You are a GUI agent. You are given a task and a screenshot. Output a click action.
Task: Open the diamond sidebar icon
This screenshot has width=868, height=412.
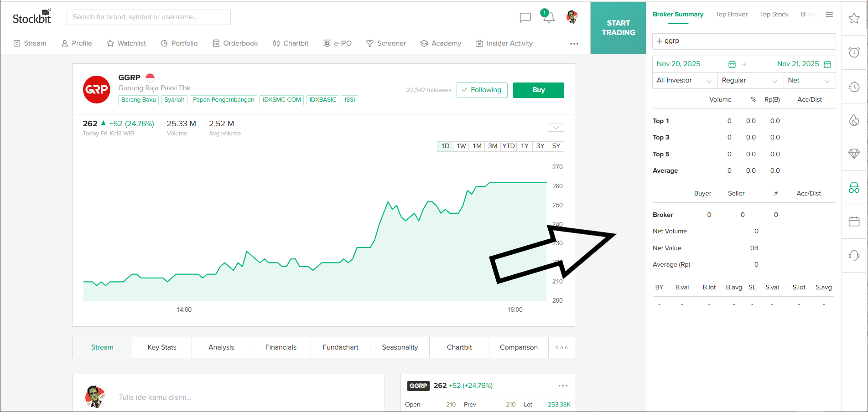tap(854, 154)
